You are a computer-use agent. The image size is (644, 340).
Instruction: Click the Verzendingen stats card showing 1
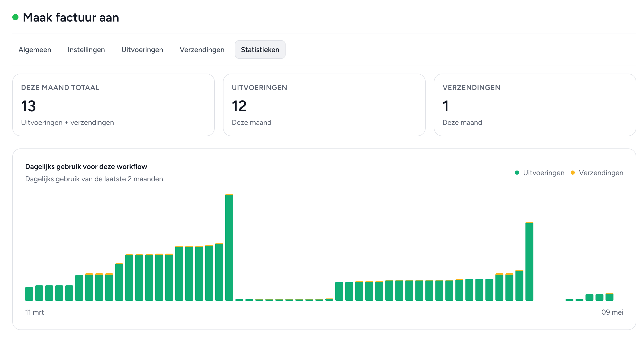point(535,105)
